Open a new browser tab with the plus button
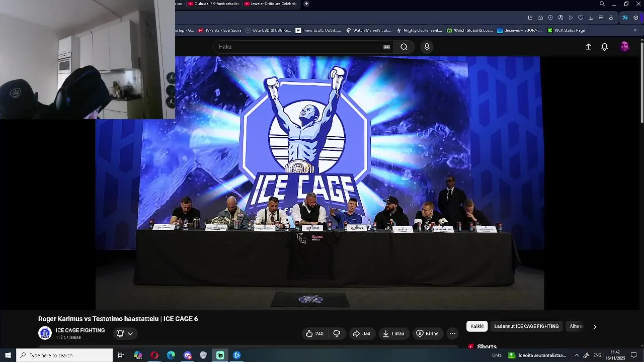Screen dimensions: 644x362 tap(306, 4)
